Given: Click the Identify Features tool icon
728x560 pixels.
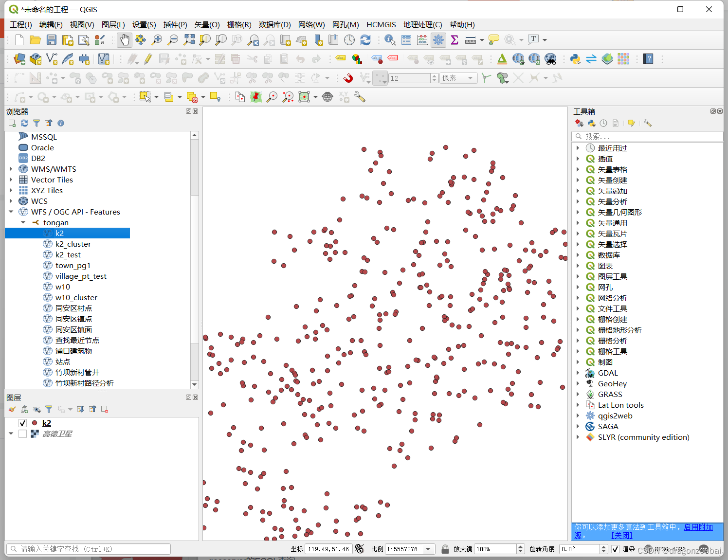Looking at the screenshot, I should (390, 40).
